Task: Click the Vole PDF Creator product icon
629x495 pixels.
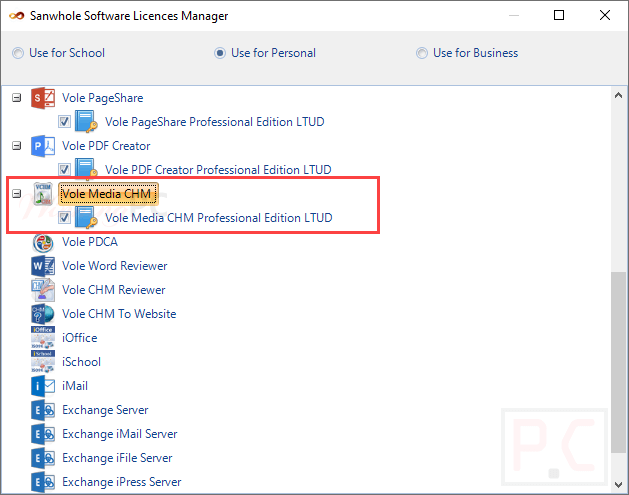Action: point(43,146)
